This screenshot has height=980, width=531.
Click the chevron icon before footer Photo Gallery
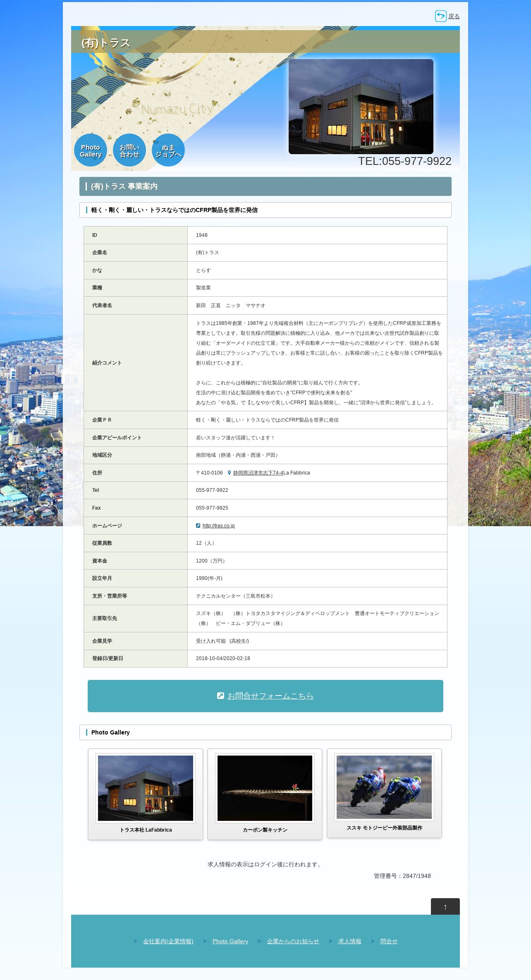click(205, 941)
